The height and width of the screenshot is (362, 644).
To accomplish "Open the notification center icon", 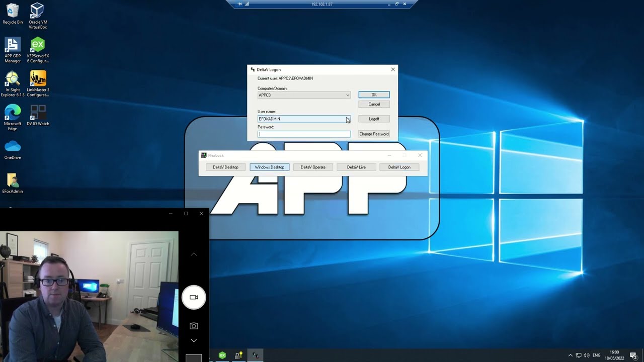I will pyautogui.click(x=633, y=355).
